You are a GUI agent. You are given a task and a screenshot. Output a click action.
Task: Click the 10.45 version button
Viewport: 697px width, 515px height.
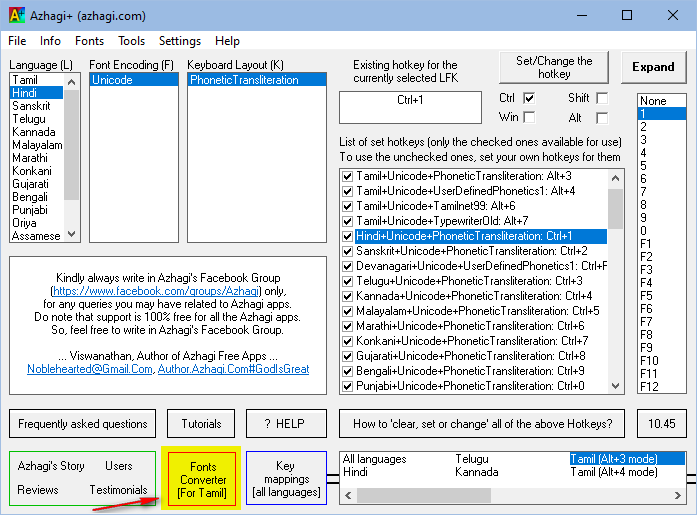pos(662,423)
